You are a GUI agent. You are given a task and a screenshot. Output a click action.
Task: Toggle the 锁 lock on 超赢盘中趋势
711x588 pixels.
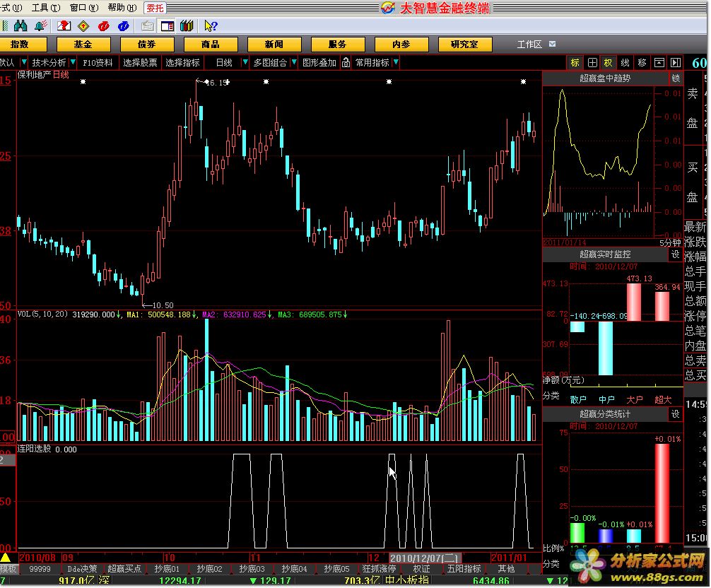676,78
